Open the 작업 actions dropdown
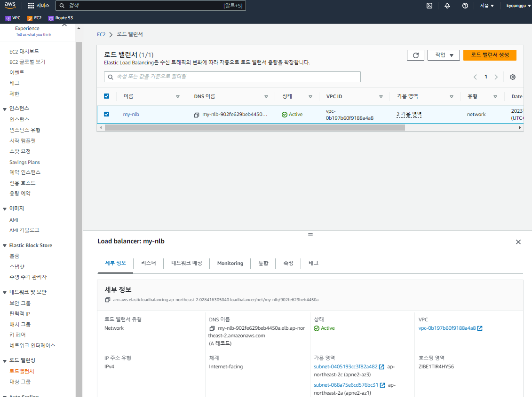Viewport: 532px width, 397px height. click(x=444, y=55)
